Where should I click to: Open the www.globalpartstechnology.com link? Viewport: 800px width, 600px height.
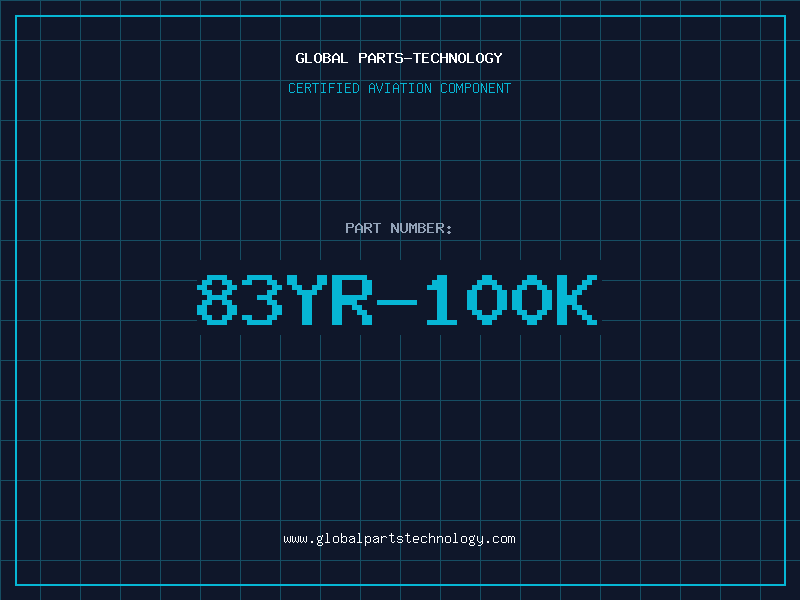point(399,539)
